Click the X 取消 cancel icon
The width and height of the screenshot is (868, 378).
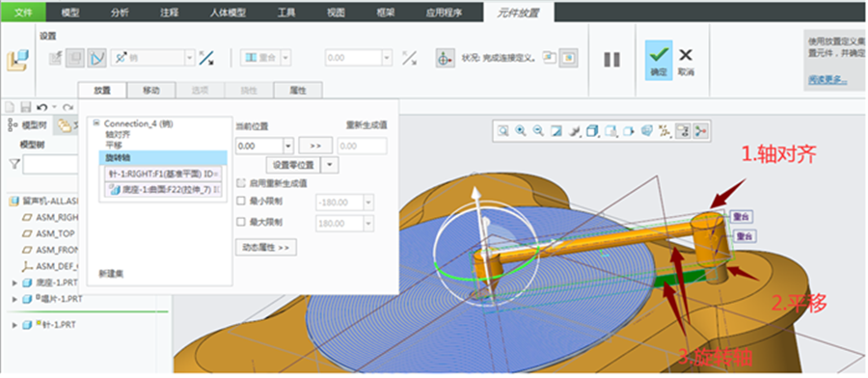click(x=686, y=55)
